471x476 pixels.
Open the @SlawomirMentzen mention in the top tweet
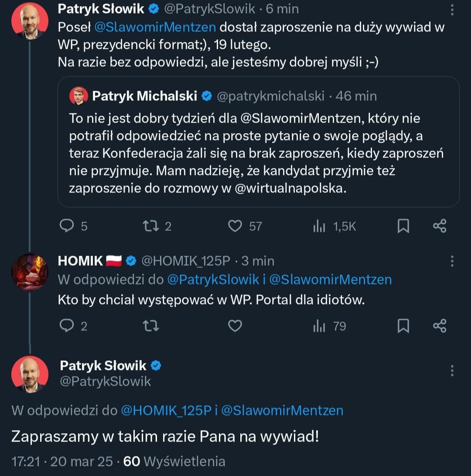(155, 27)
